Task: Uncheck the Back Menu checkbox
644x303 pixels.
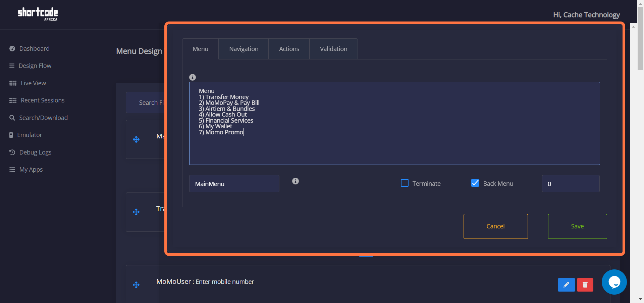Action: (475, 183)
